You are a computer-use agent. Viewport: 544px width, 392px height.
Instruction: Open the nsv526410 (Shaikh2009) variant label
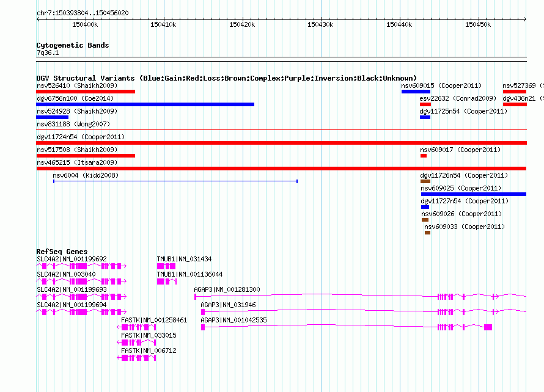pos(77,85)
